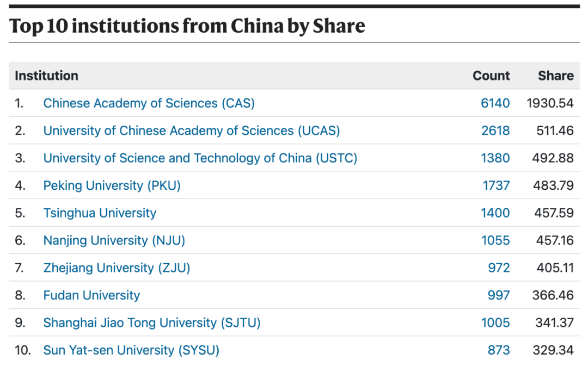Open the Fudan University link

(x=91, y=295)
